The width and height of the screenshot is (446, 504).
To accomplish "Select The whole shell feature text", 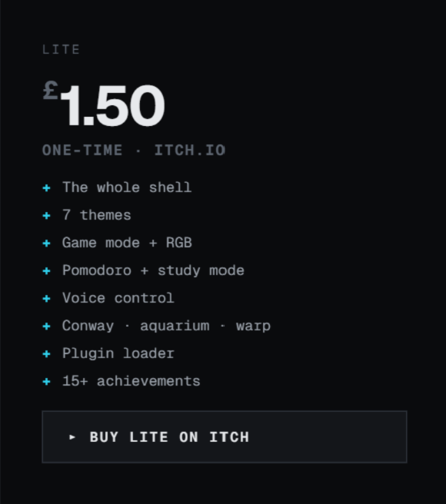I will tap(127, 187).
